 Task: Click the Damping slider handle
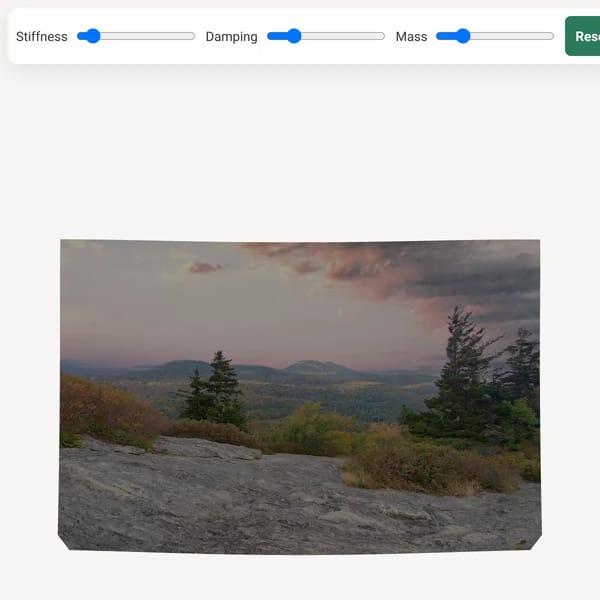294,36
